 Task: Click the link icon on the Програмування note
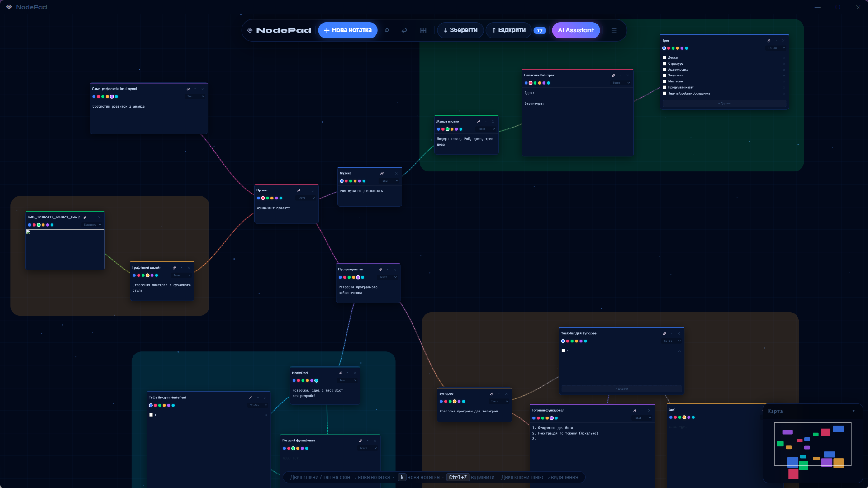coord(380,270)
